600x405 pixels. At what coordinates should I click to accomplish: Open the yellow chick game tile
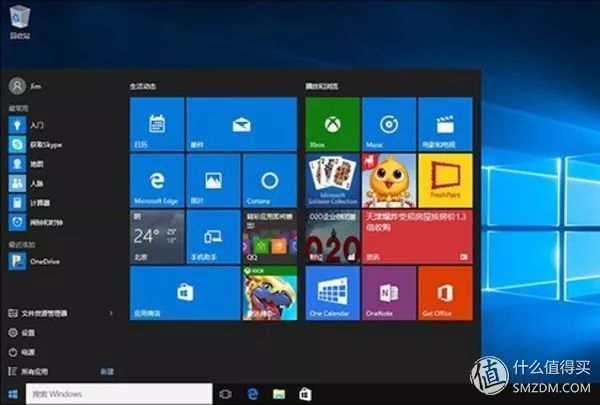389,180
